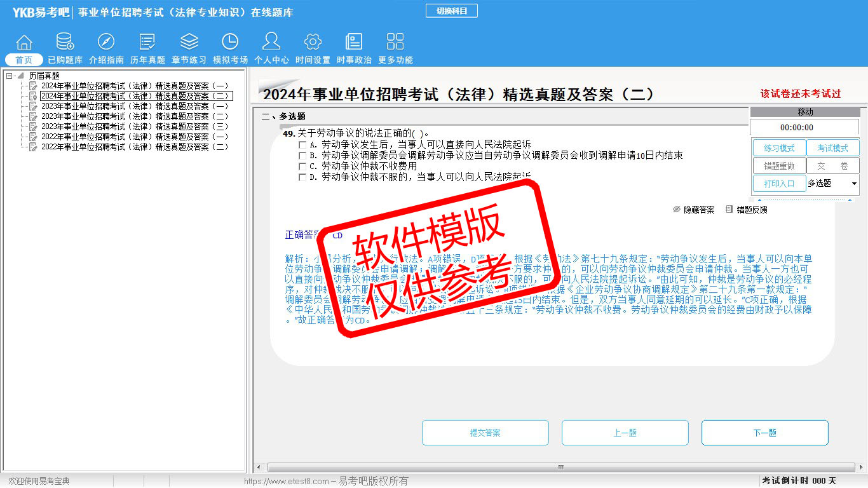Check option A 直接向人民法院起诉

pos(302,145)
